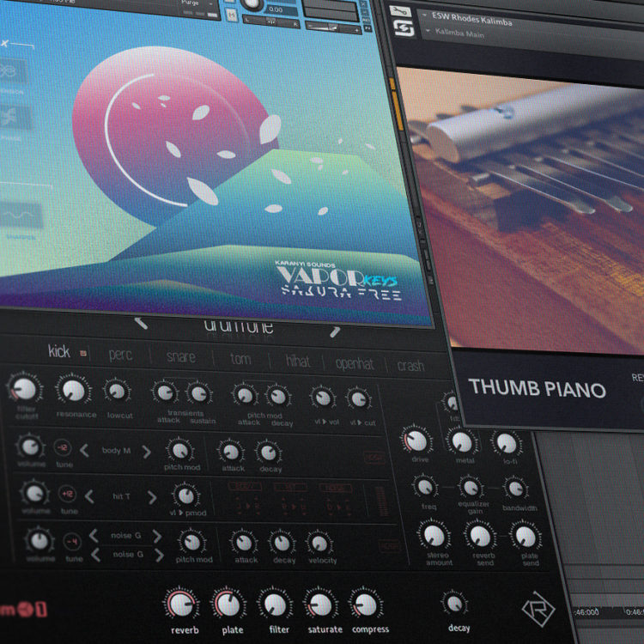644x644 pixels.
Task: Click left arrow beside hit T
Action: pyautogui.click(x=89, y=496)
